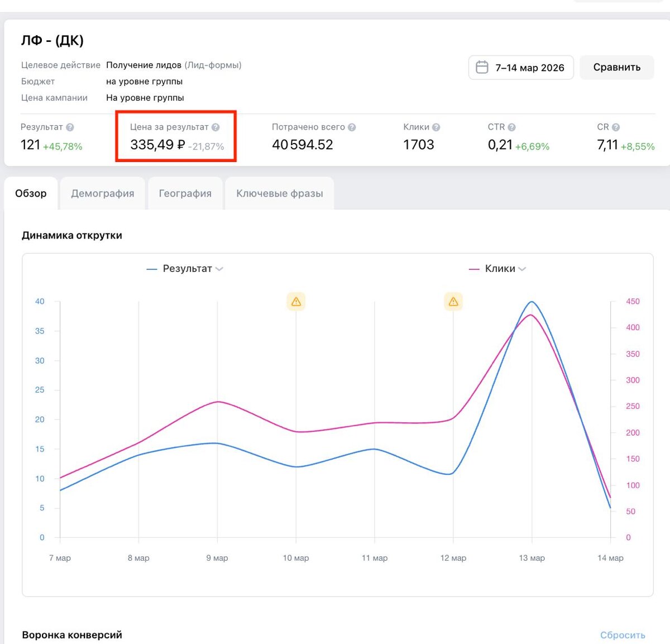The height and width of the screenshot is (644, 670).
Task: Click the +6,69% CTR change
Action: coord(532,146)
